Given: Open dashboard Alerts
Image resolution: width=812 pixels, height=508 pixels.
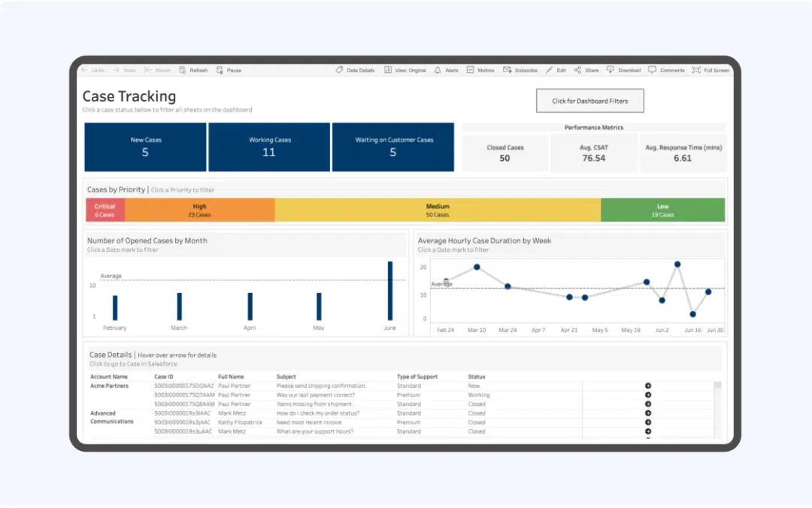Looking at the screenshot, I should (x=447, y=70).
